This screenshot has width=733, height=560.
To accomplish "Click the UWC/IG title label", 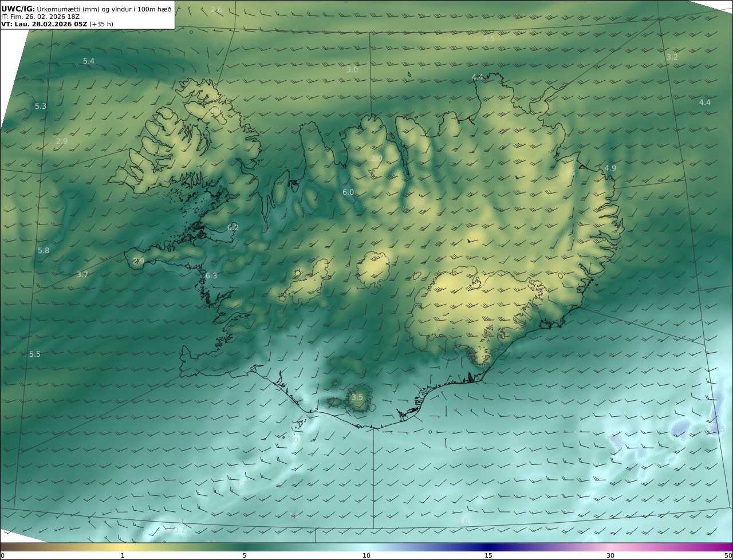I will point(18,9).
